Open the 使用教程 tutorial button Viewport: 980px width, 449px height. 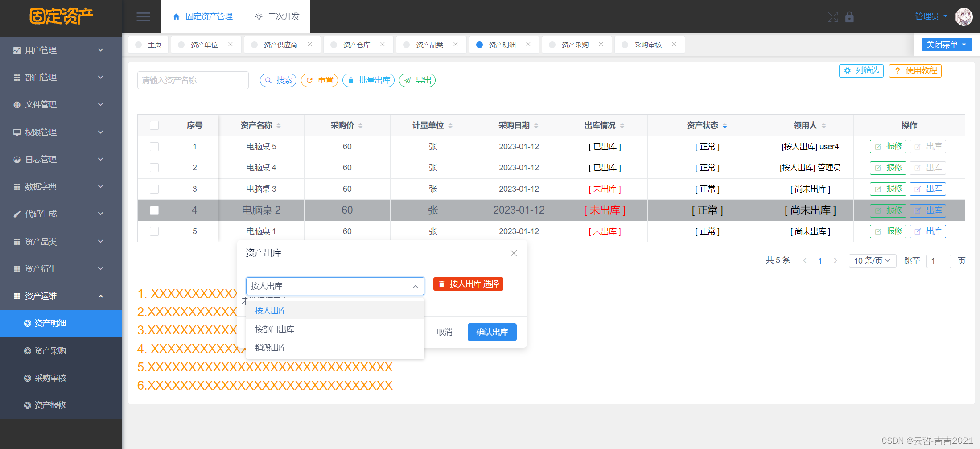[915, 70]
